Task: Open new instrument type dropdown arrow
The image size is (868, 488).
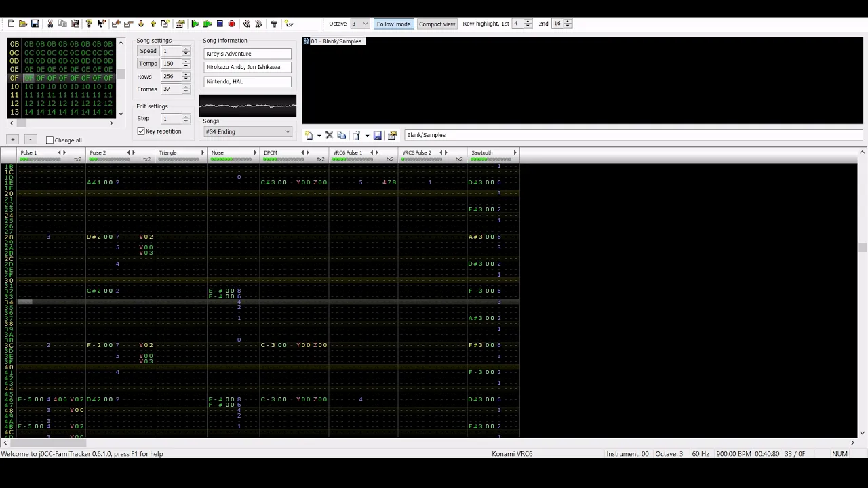Action: click(x=319, y=136)
